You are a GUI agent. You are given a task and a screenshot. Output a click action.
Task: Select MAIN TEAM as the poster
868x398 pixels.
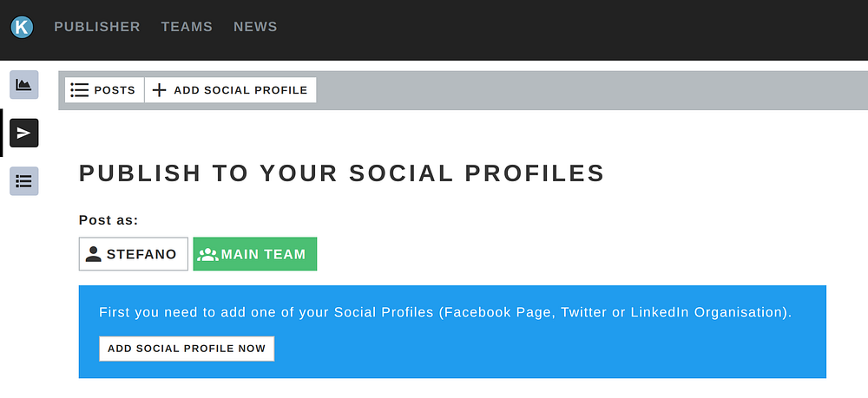click(x=263, y=254)
